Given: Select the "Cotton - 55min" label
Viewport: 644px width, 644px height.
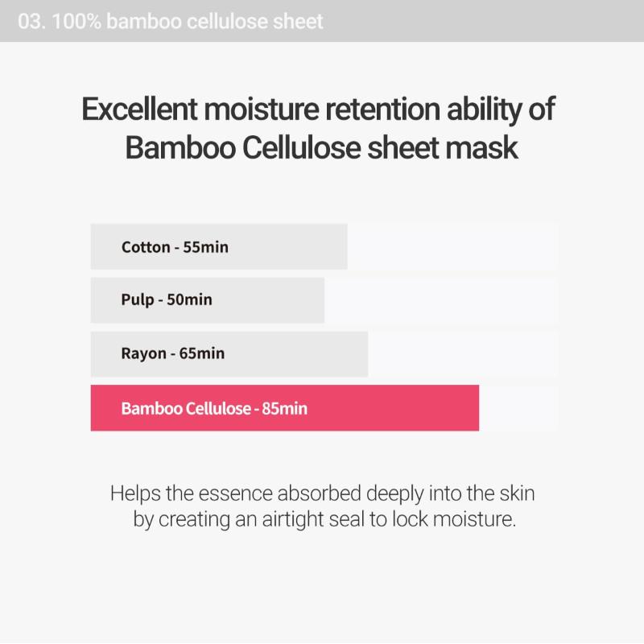Looking at the screenshot, I should (175, 247).
